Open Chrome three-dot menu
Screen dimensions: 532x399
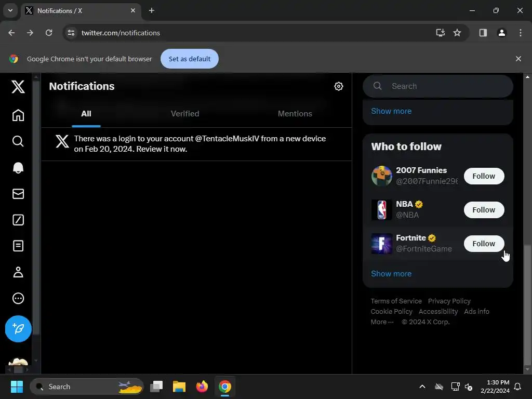tap(520, 33)
